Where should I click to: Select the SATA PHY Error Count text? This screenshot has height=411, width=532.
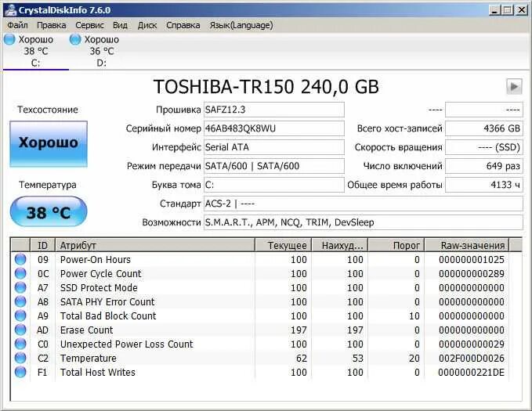tap(107, 302)
